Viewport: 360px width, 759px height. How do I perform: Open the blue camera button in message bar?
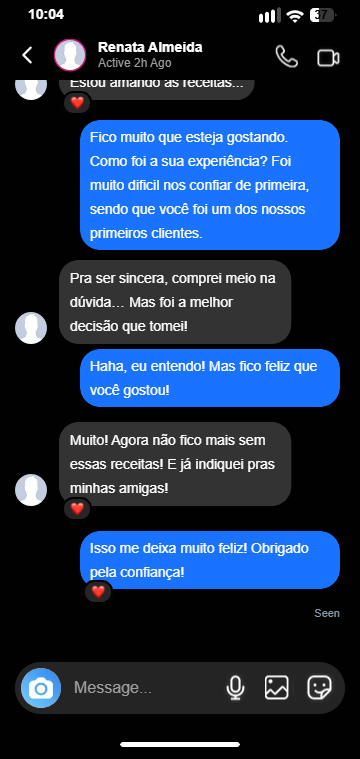41,688
